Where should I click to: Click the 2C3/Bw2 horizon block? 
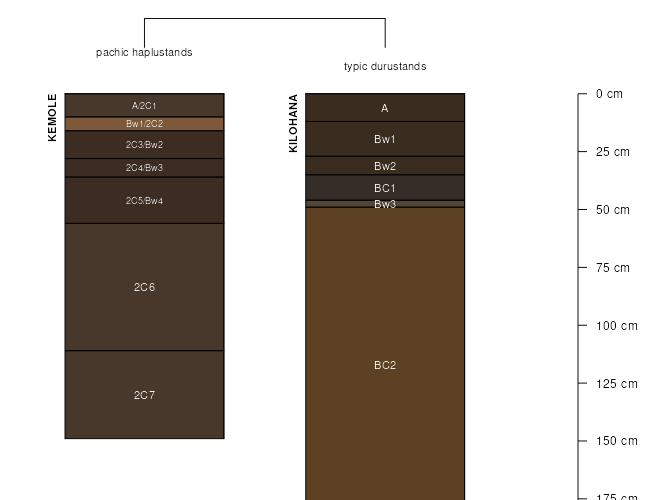click(144, 145)
